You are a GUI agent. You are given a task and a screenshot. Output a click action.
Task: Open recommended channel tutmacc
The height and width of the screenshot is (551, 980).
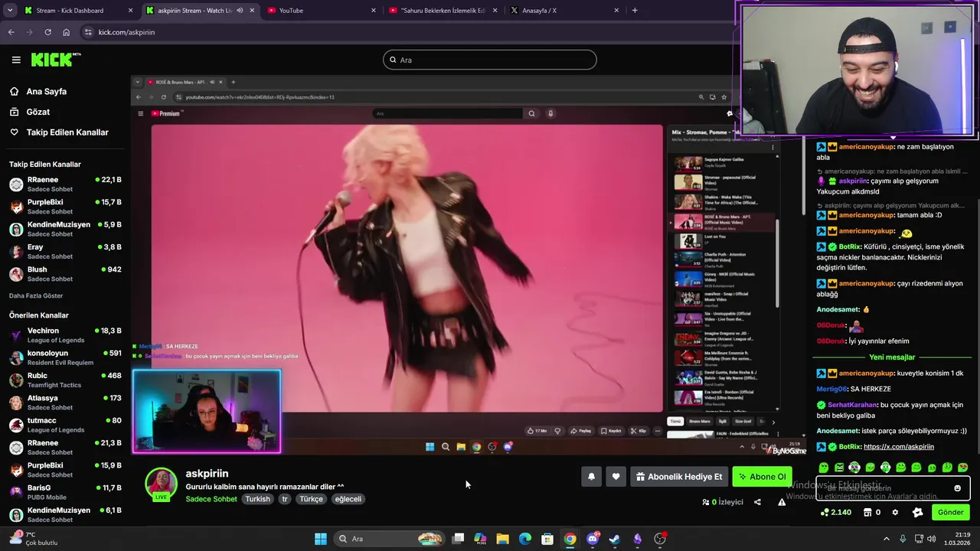[x=65, y=425]
